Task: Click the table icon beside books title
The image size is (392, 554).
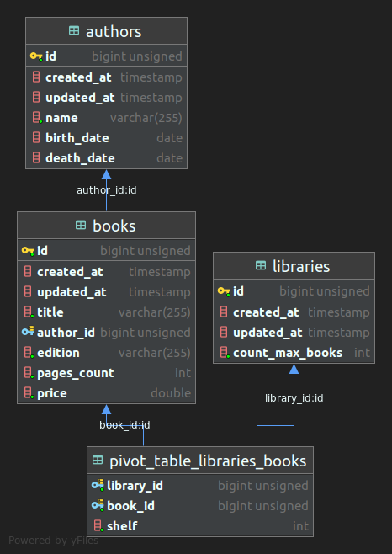Action: pos(81,225)
